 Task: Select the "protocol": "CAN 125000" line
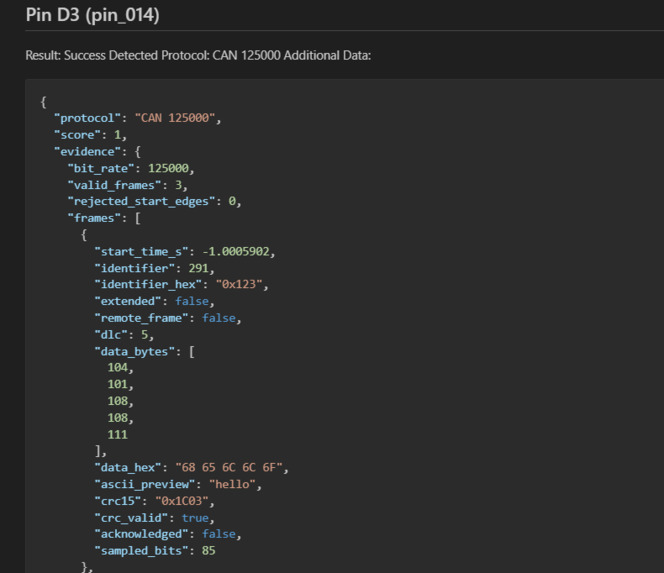[x=138, y=118]
